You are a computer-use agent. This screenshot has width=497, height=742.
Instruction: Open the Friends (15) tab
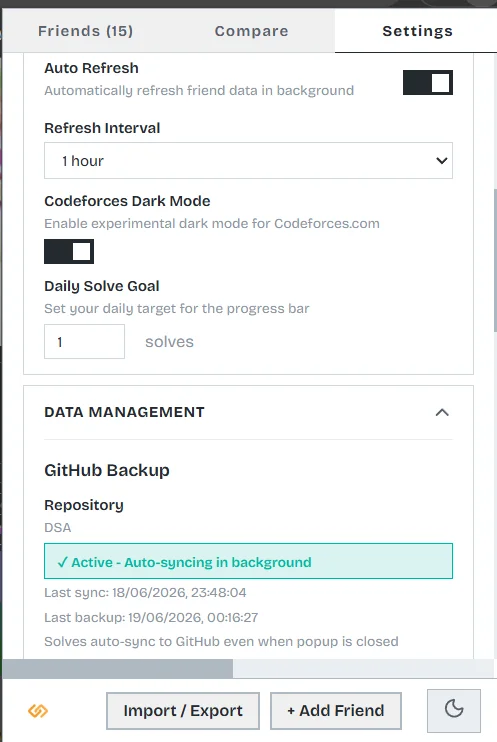coord(86,31)
